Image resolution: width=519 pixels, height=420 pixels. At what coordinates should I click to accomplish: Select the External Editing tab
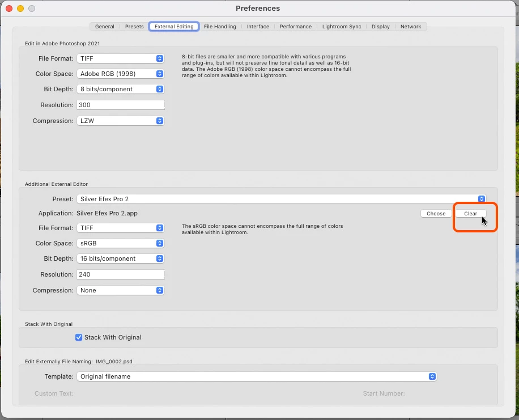(x=174, y=27)
